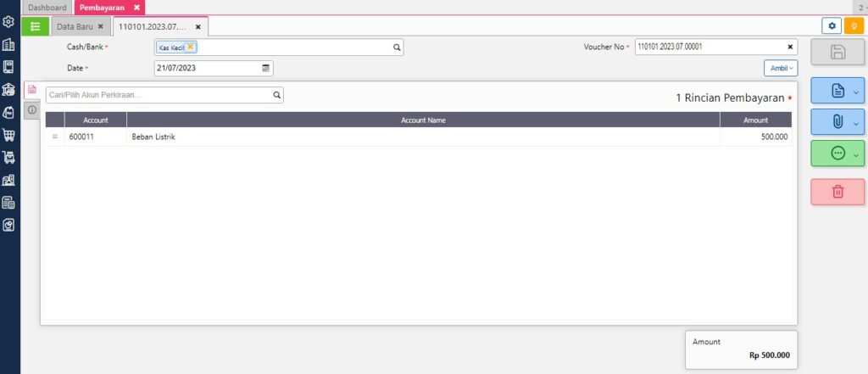The width and height of the screenshot is (868, 374).
Task: Open the calendar picker in Date field
Action: point(265,68)
